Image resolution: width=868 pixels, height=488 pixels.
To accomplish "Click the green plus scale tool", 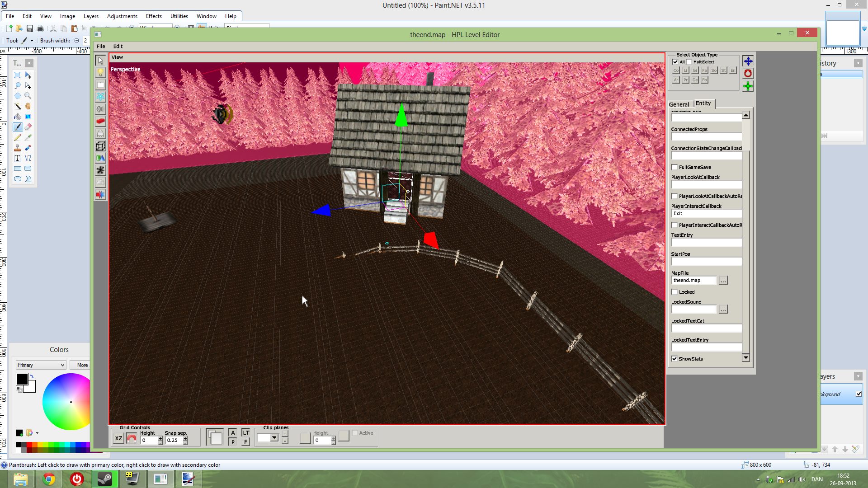I will tap(748, 86).
